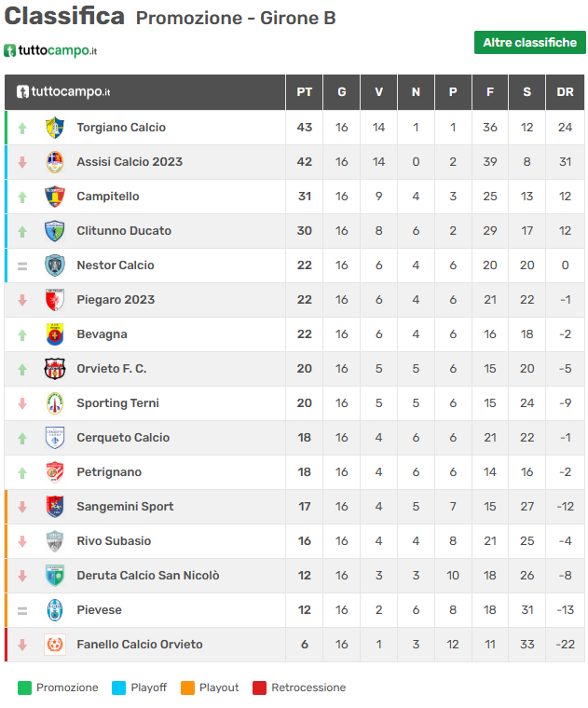Click the green Promozione legend swatch
The width and height of the screenshot is (588, 708).
click(x=24, y=688)
